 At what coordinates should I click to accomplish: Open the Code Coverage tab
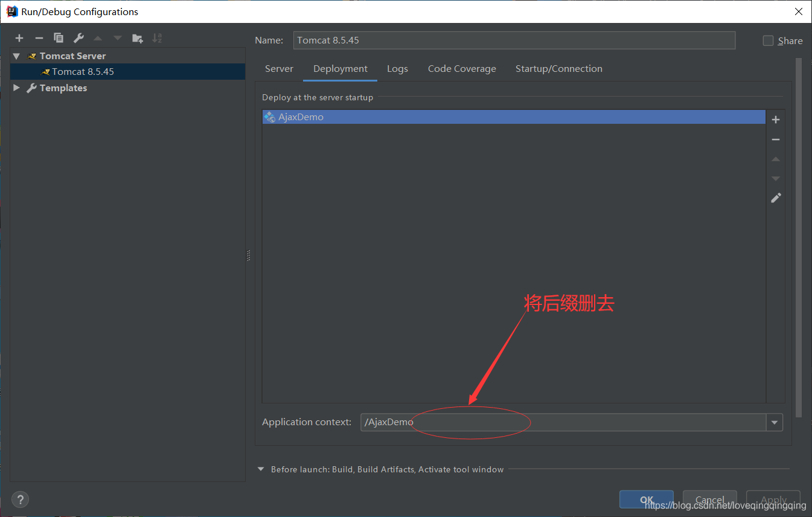(462, 69)
